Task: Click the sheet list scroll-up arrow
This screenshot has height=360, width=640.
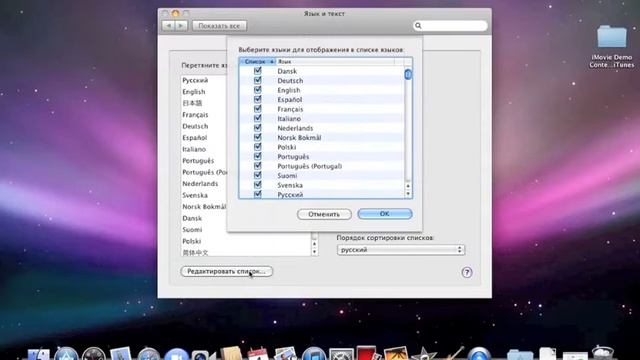Action: (408, 186)
